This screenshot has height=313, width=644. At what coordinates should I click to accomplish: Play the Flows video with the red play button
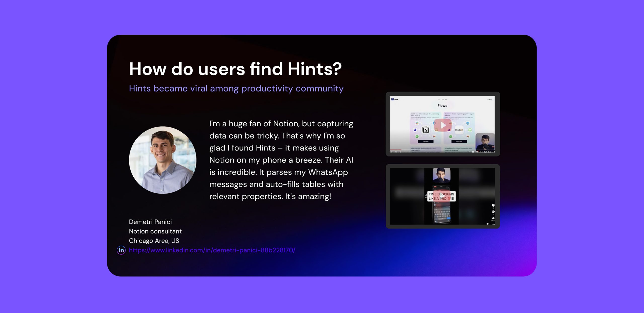pyautogui.click(x=443, y=125)
